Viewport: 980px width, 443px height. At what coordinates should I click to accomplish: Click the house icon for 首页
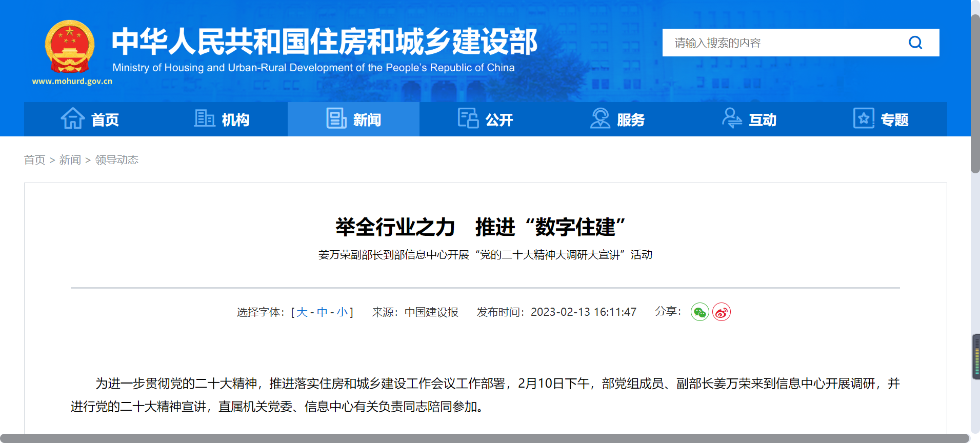tap(73, 119)
